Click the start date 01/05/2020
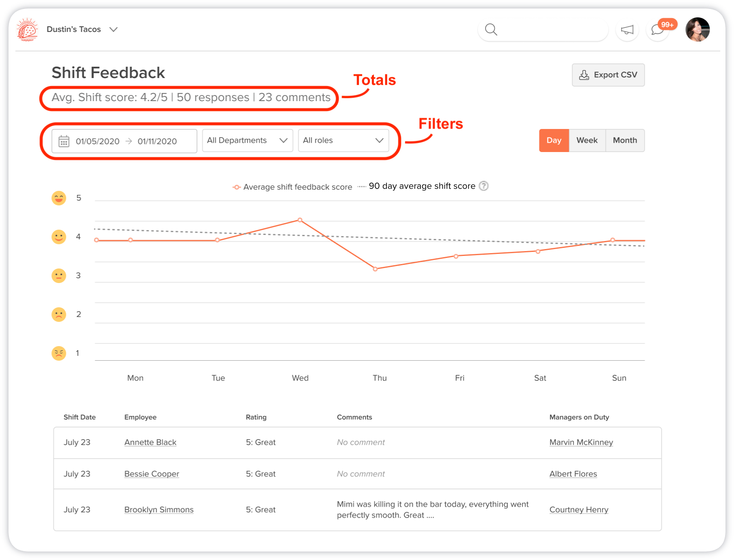 [98, 141]
